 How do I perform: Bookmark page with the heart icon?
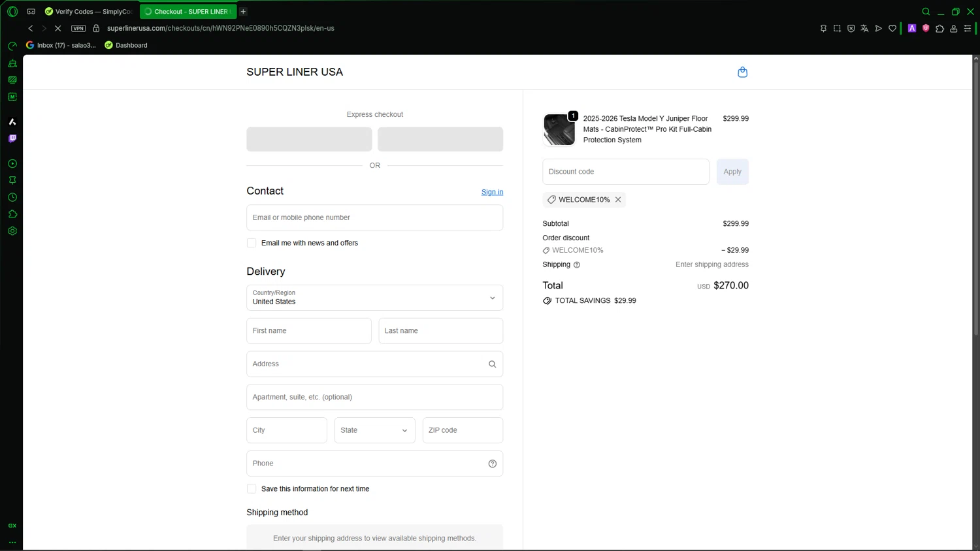click(x=892, y=28)
